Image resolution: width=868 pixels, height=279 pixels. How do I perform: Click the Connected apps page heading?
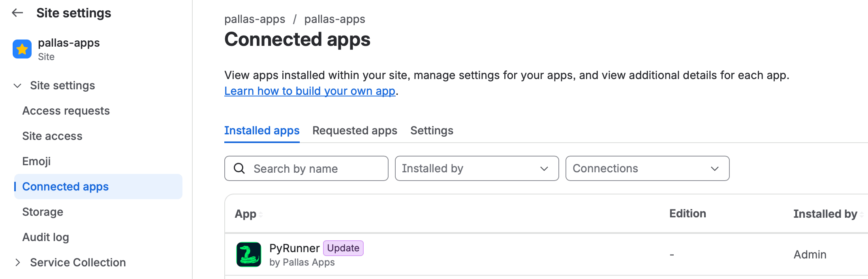click(x=297, y=40)
